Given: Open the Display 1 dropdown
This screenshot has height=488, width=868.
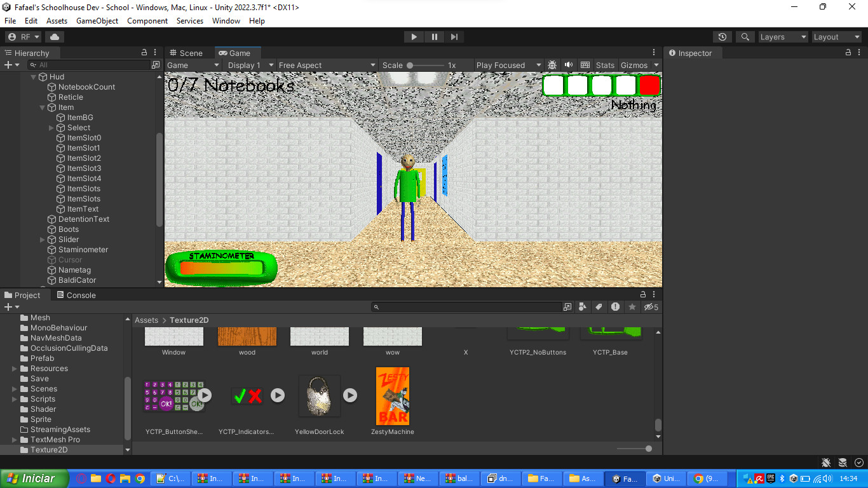Looking at the screenshot, I should click(250, 65).
